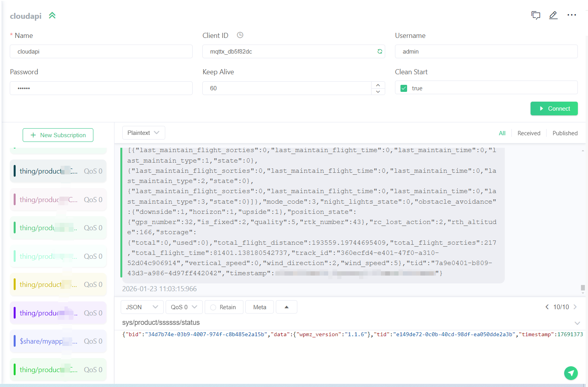Image resolution: width=588 pixels, height=387 pixels.
Task: Click the Username input field
Action: [486, 52]
